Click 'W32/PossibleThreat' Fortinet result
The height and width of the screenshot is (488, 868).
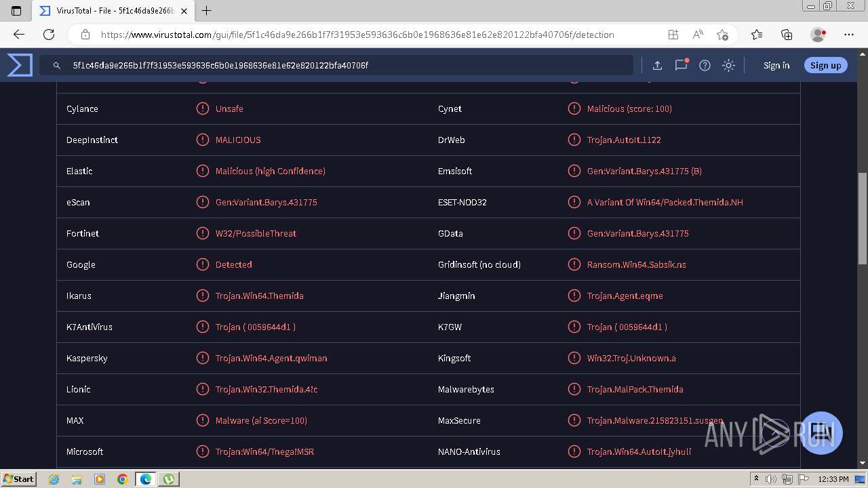coord(256,233)
